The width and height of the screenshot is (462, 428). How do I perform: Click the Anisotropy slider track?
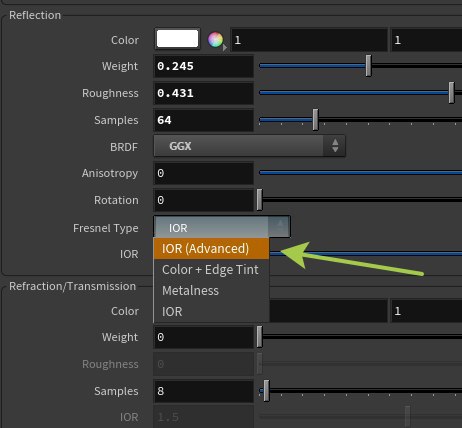point(361,173)
